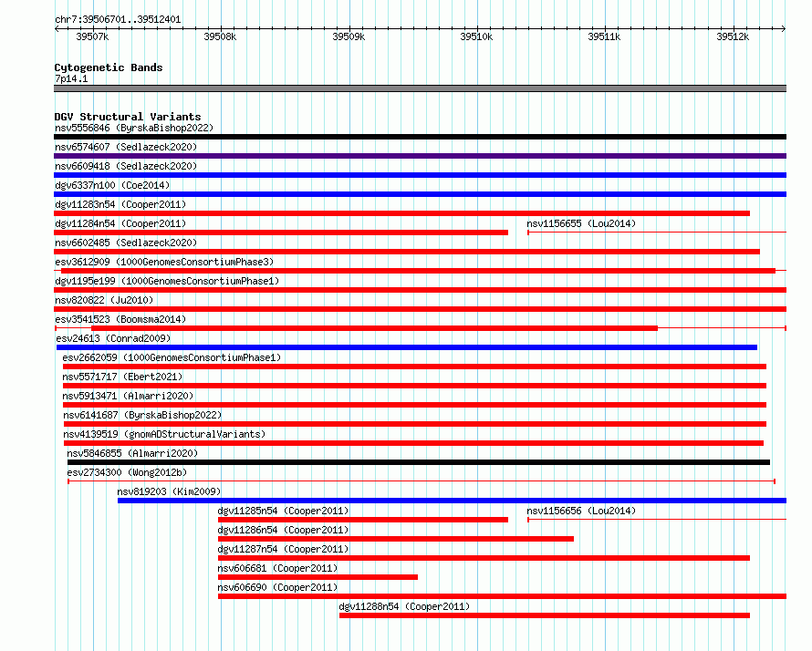The width and height of the screenshot is (812, 651).
Task: Click the gray 7p14.1 cytogenetic band
Action: tap(420, 88)
